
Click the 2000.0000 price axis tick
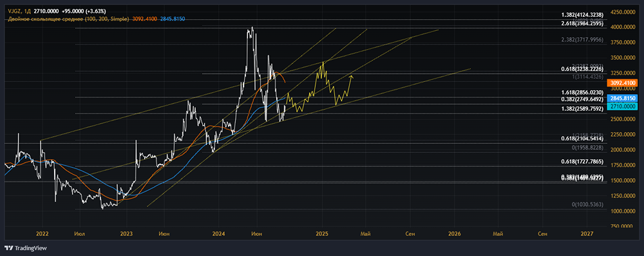[x=623, y=150]
